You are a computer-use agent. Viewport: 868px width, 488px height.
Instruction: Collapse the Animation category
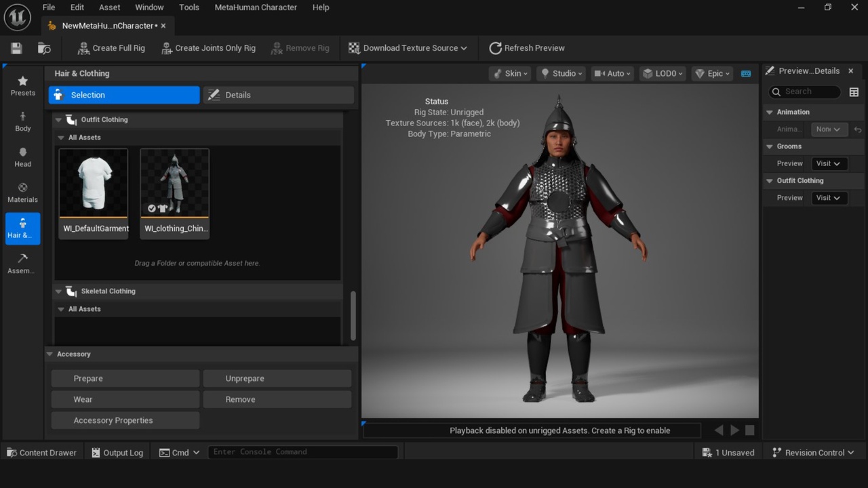(x=770, y=113)
